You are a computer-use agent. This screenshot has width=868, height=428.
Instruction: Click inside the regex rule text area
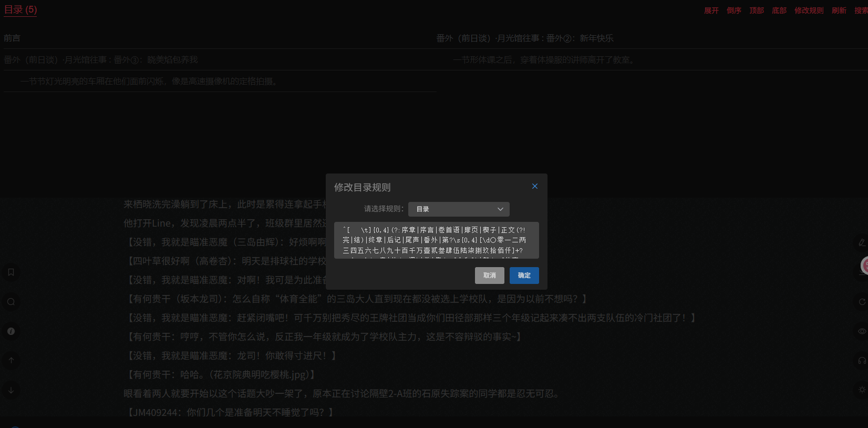pyautogui.click(x=436, y=240)
